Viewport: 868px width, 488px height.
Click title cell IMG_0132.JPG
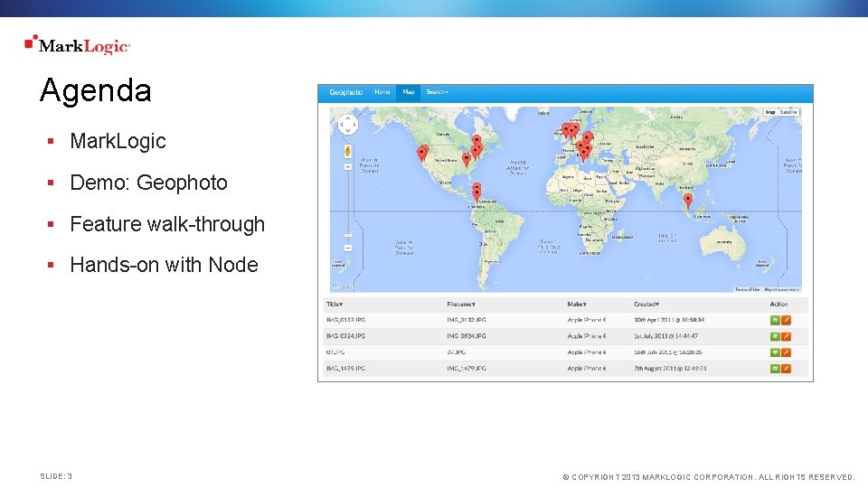point(345,320)
